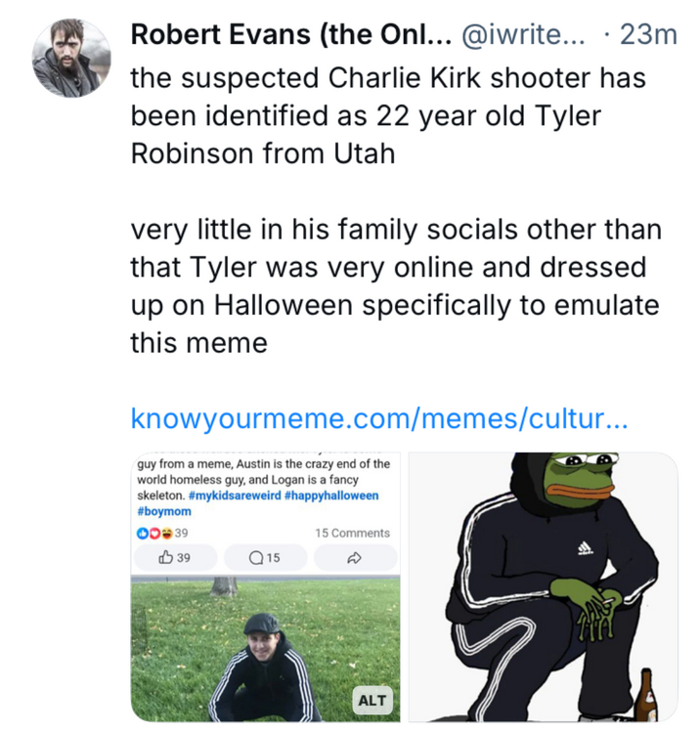Expand the Pepe tracksuit meme image
The image size is (700, 733).
point(543,586)
